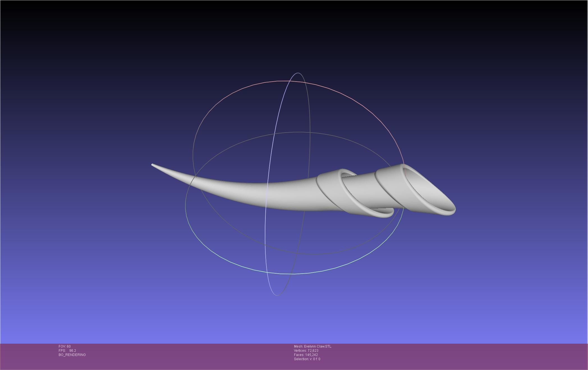Click the 'BO_RENDERING' status label

tap(72, 355)
